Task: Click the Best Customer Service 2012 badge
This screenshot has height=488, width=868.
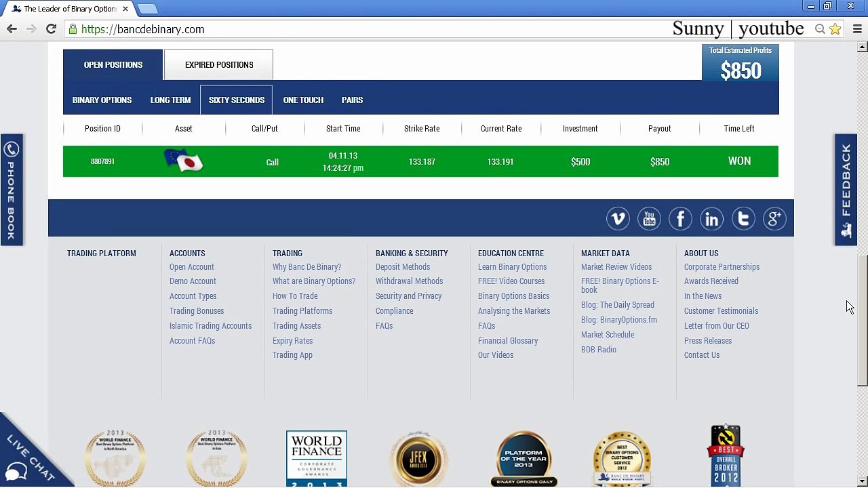Action: pos(622,458)
